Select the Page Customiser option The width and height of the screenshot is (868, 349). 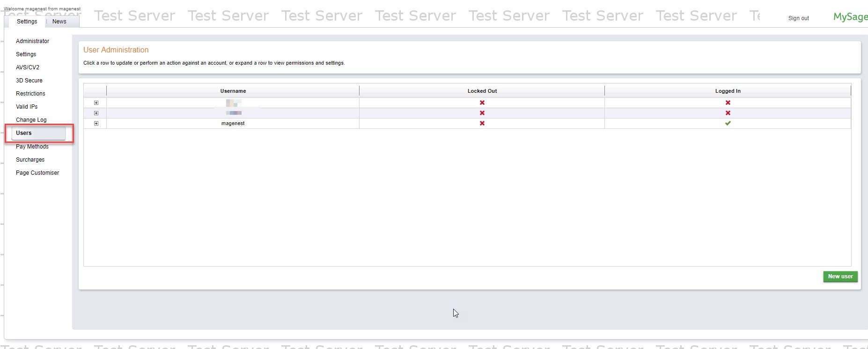tap(37, 173)
